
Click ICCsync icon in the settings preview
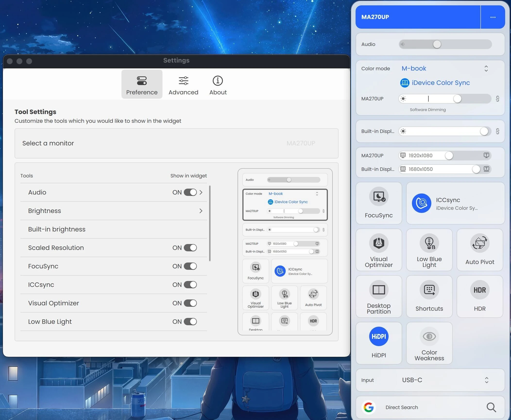(280, 271)
